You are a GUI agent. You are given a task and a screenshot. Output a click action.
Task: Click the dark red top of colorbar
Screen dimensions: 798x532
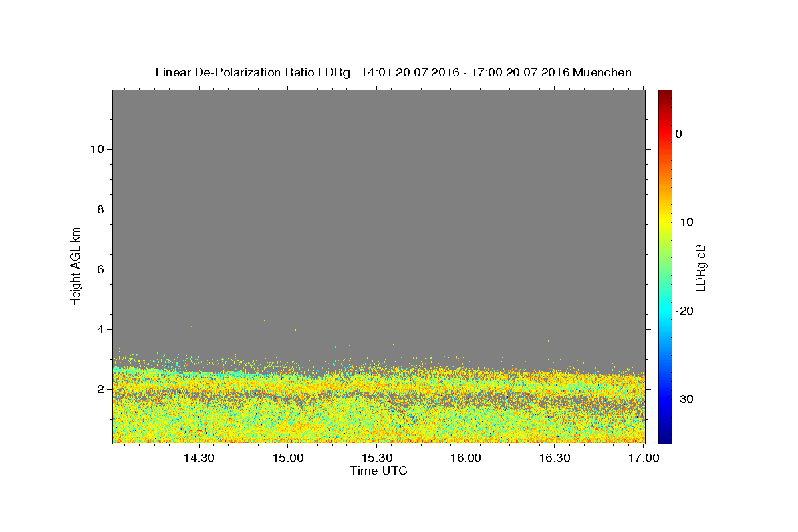[665, 94]
